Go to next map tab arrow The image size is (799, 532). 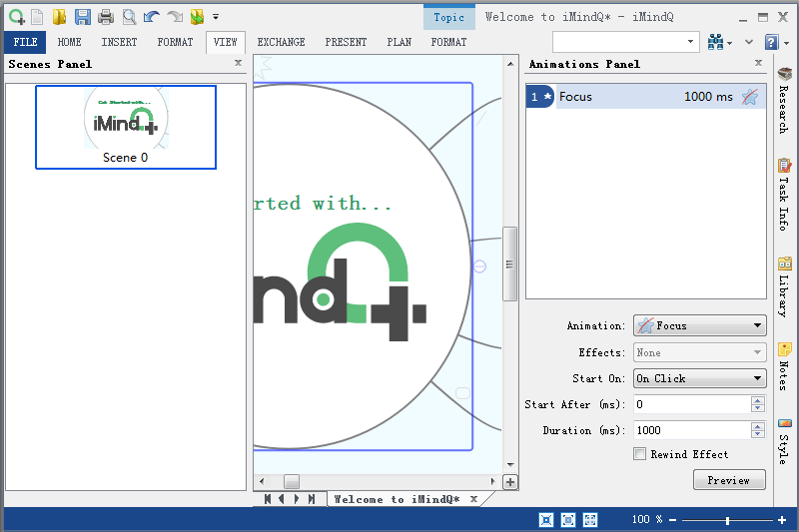coord(297,499)
